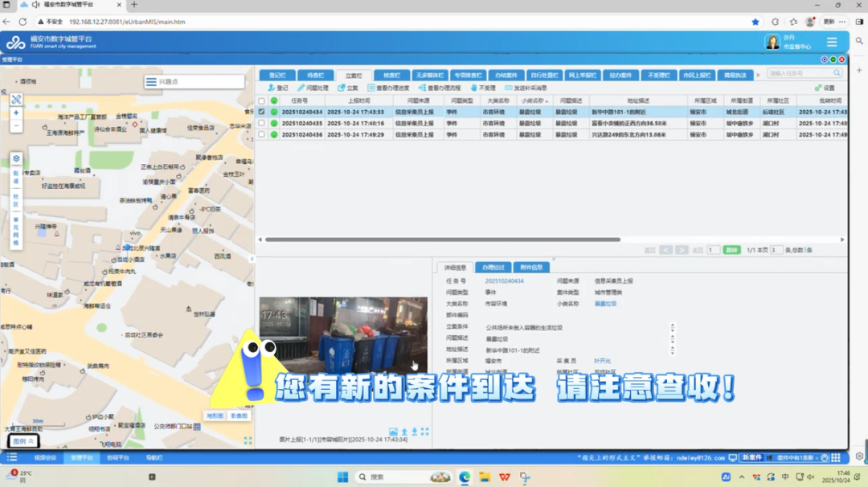Click the map zoom out minus button
The image size is (868, 487).
(16, 126)
